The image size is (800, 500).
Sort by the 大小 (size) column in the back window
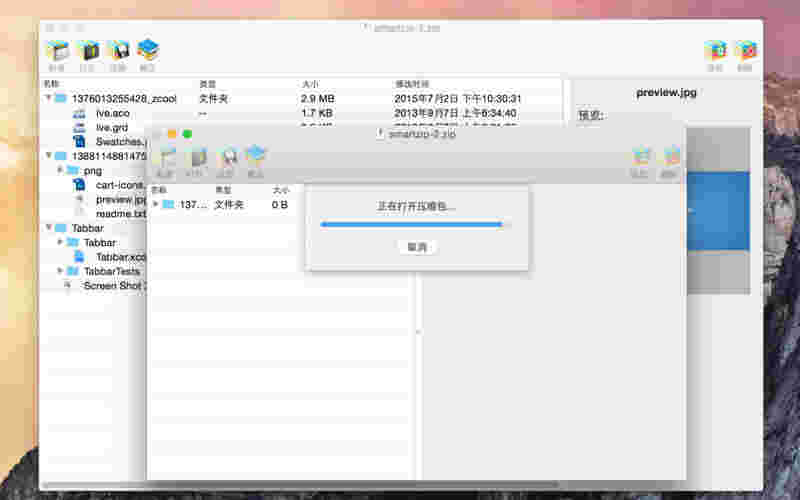click(310, 85)
